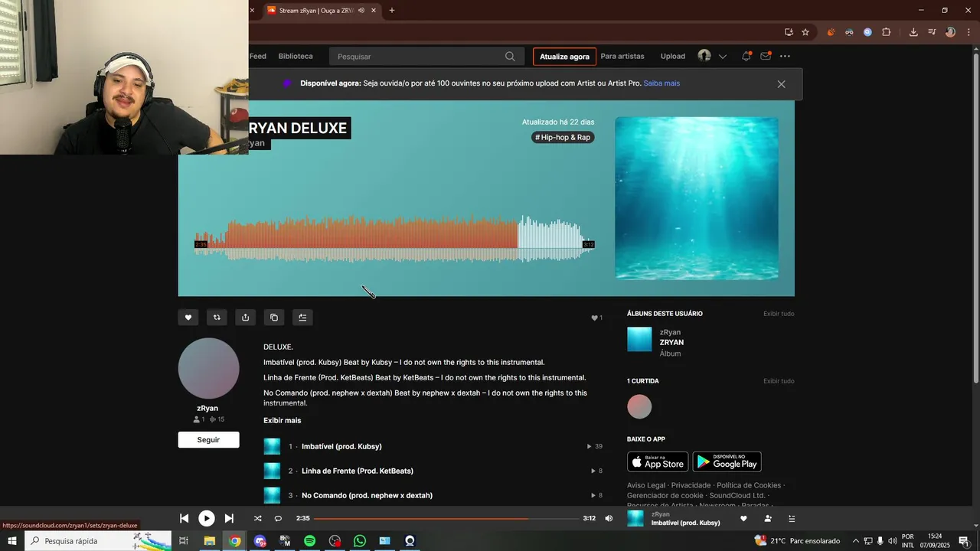Install the SoundCloud app from address bar
Viewport: 980px width, 551px height.
pos(789,32)
